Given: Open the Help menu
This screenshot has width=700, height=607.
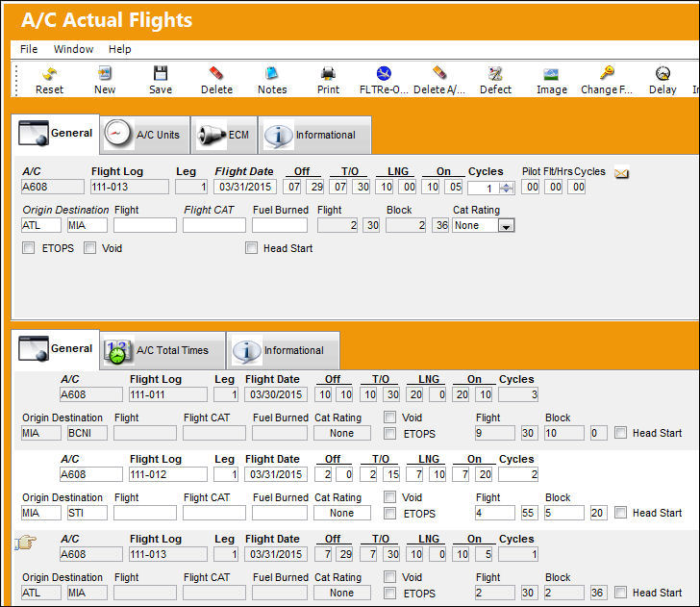Looking at the screenshot, I should pyautogui.click(x=119, y=49).
